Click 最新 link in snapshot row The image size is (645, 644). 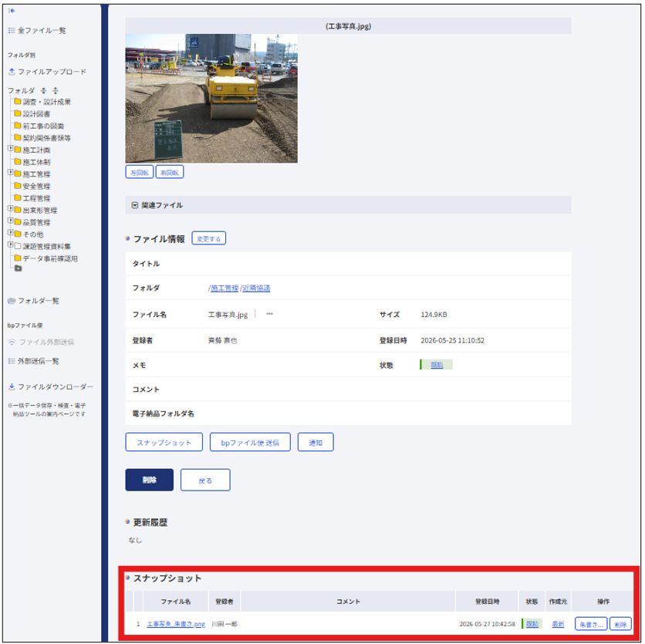pyautogui.click(x=559, y=624)
